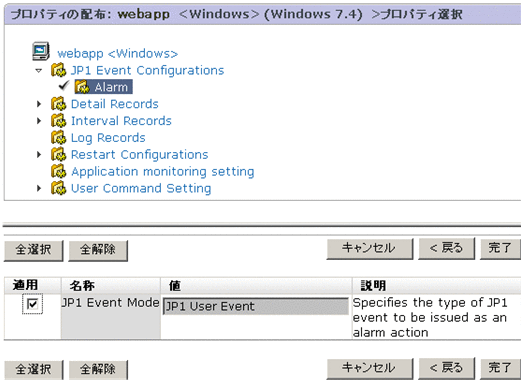Click the checkmark beside the Alarm node
Screen dimensions: 524x383
pos(63,86)
